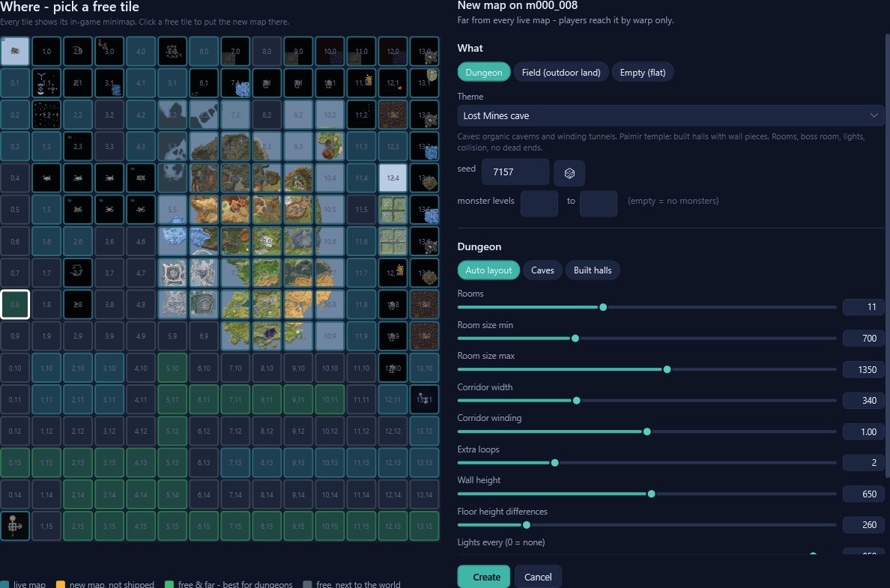Image resolution: width=890 pixels, height=588 pixels.
Task: Pick the highlighted tile 12,4
Action: click(393, 178)
